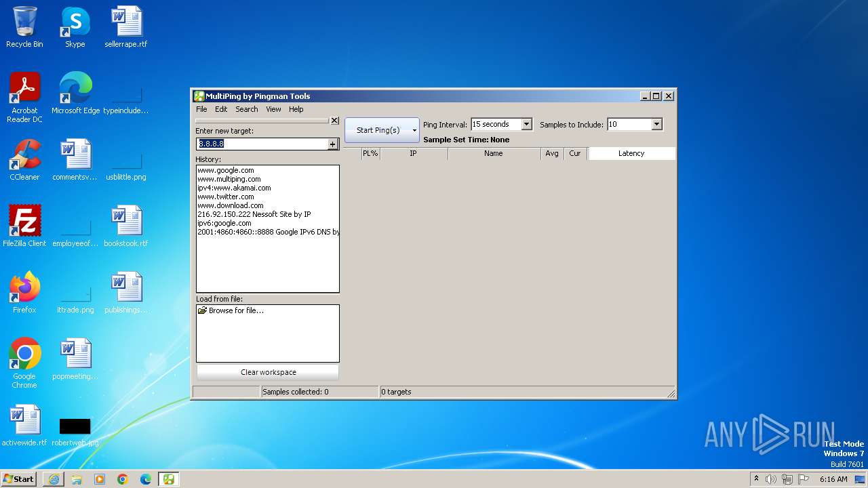Click the IP column header
This screenshot has height=488, width=868.
tap(414, 153)
